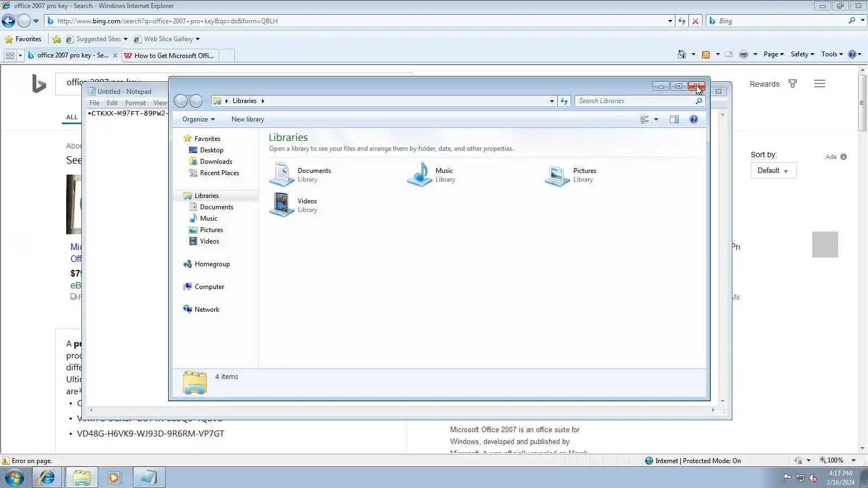The image size is (868, 488).
Task: Open Action Center flag icon
Action: [x=787, y=478]
